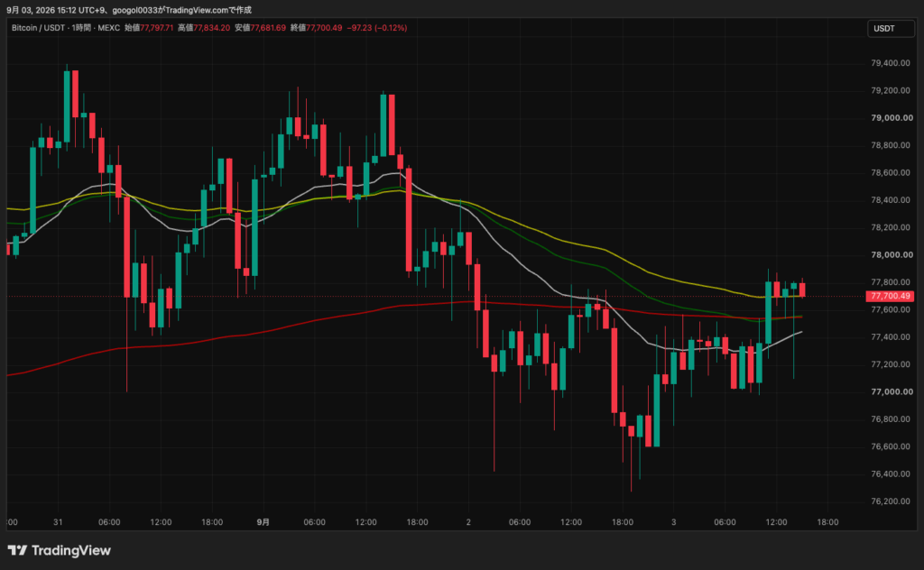924x570 pixels.
Task: Open the USDT currency selector
Action: (891, 28)
